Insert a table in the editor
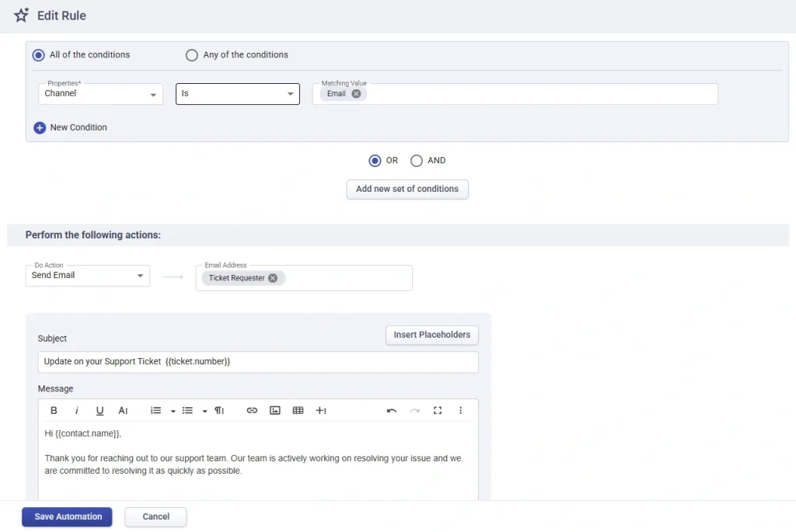Image resolution: width=796 pixels, height=532 pixels. coord(298,411)
